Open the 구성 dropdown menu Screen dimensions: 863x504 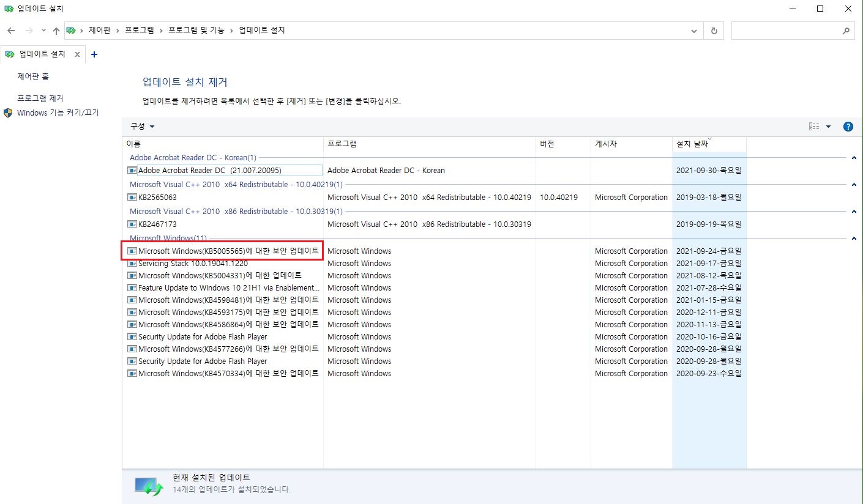[142, 126]
